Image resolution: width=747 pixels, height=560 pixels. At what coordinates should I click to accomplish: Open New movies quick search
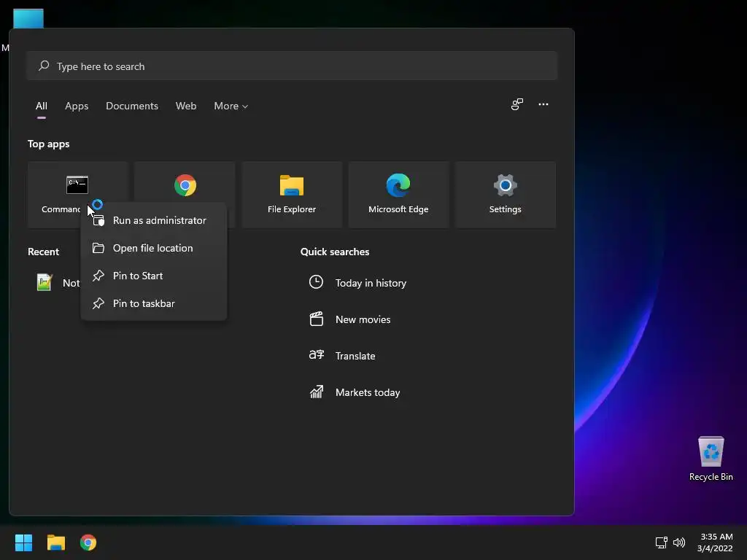pyautogui.click(x=350, y=319)
